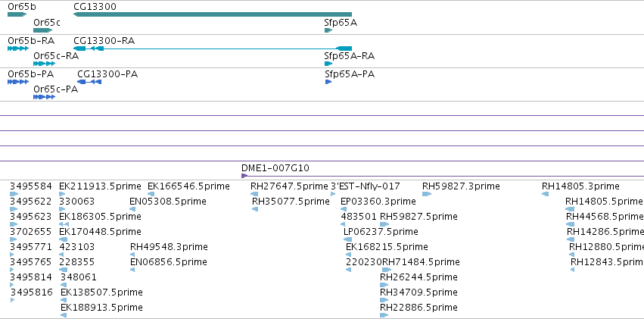644x319 pixels.
Task: Click the Or65b-RA transcript glyph
Action: tap(18, 48)
